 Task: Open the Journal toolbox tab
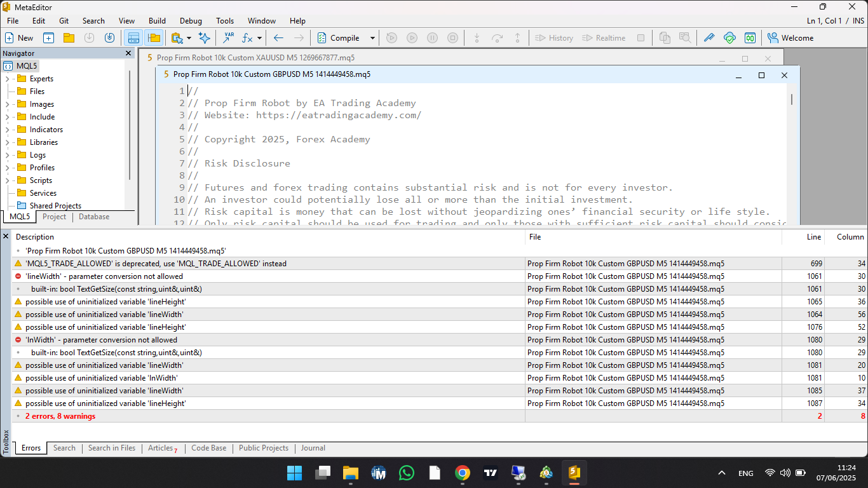pyautogui.click(x=313, y=448)
